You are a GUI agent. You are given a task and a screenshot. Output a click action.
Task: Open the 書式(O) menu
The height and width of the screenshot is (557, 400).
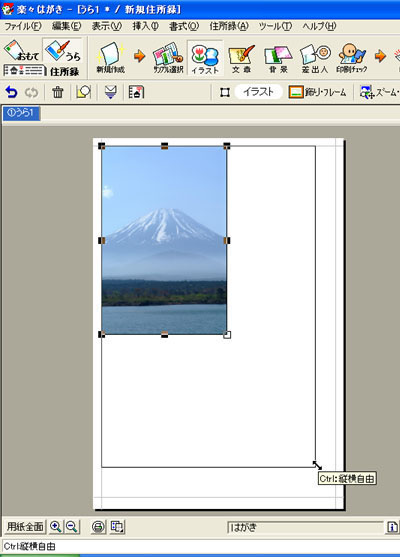tap(184, 26)
